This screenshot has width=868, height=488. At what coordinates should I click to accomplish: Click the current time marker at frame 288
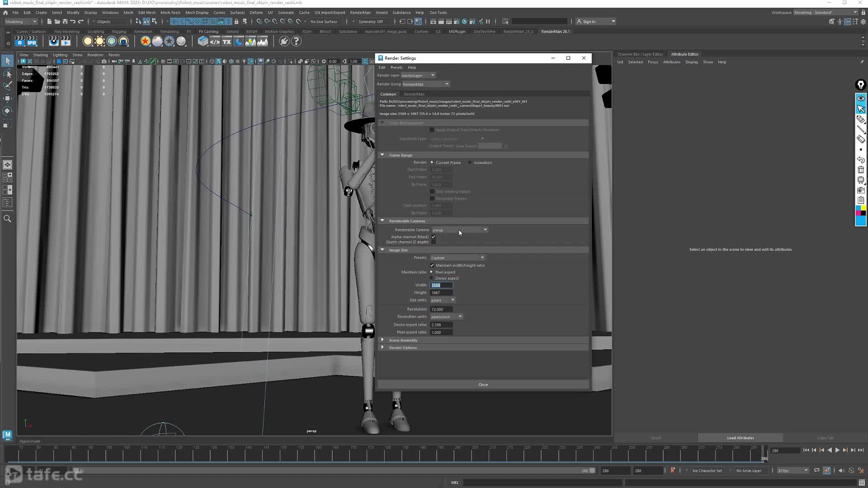(764, 453)
